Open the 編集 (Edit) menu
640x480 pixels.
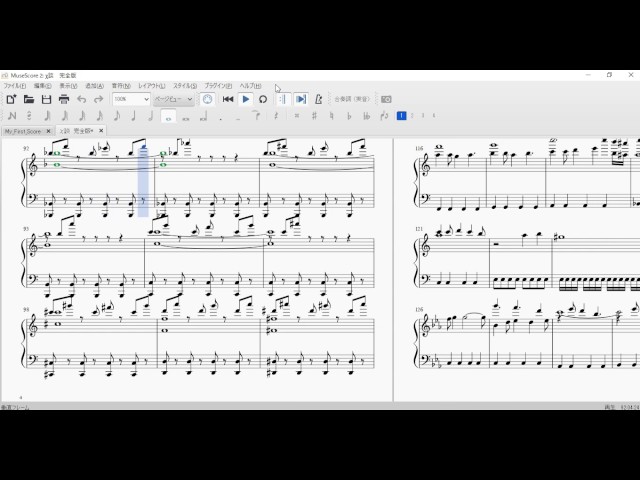42,86
